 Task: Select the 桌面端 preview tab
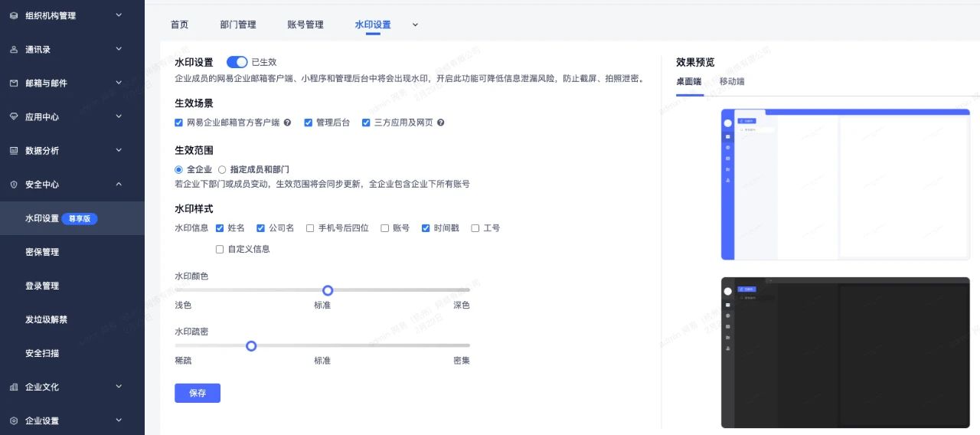(x=689, y=81)
